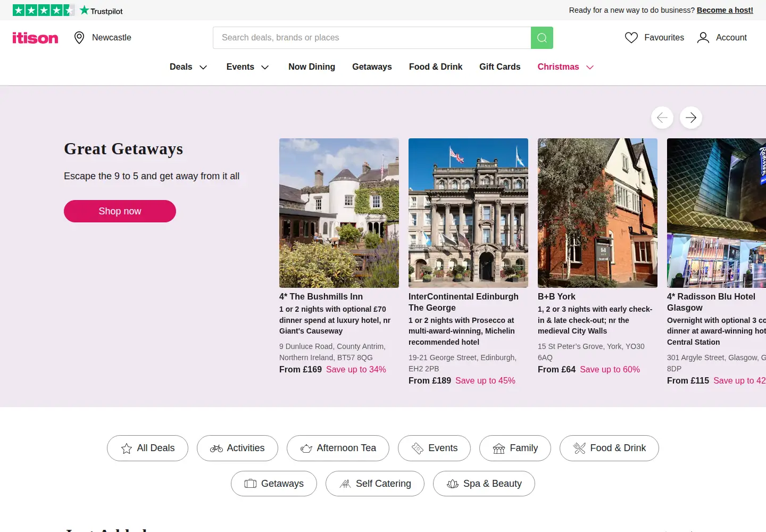Click the bicycle icon in Activities

click(x=217, y=448)
